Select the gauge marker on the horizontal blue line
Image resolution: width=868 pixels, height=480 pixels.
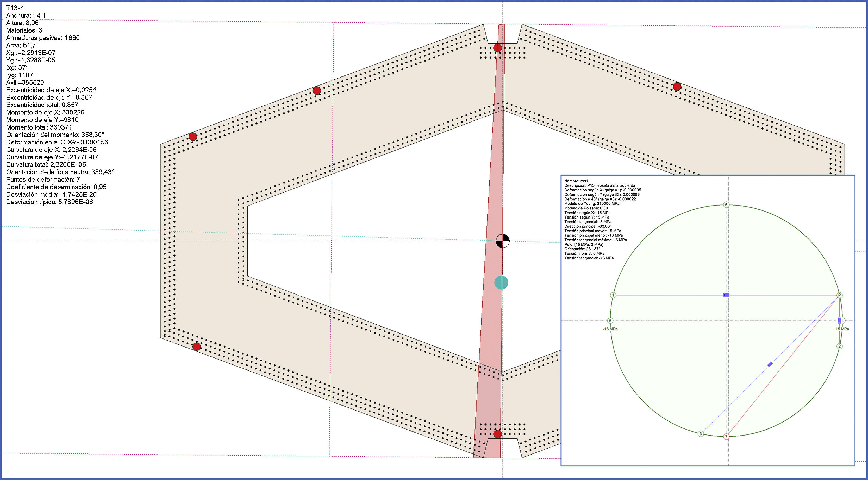click(727, 295)
